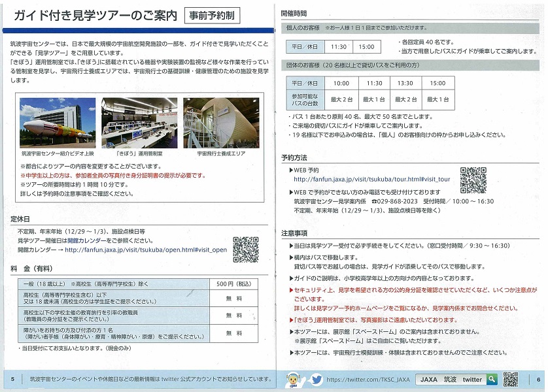Click 最大1台 under the group 15:00 column
The width and height of the screenshot is (548, 392).
click(x=437, y=100)
